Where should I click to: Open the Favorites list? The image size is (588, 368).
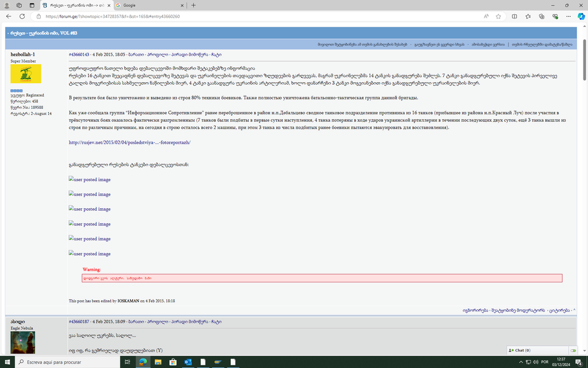[x=528, y=16]
